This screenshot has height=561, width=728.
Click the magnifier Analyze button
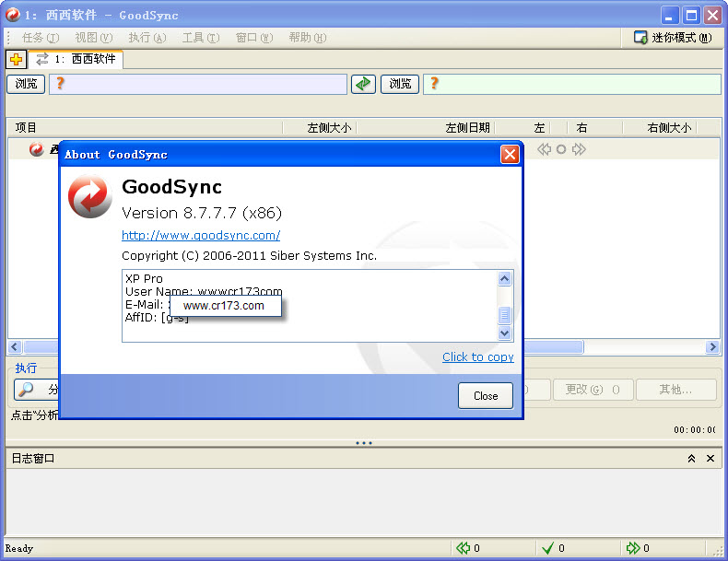36,390
